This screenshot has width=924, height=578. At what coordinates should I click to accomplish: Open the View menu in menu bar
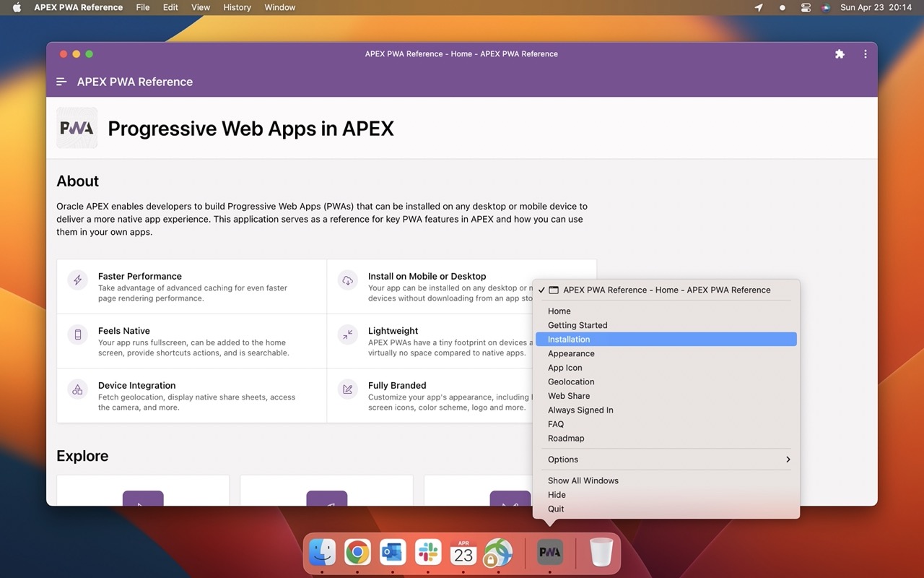tap(201, 7)
